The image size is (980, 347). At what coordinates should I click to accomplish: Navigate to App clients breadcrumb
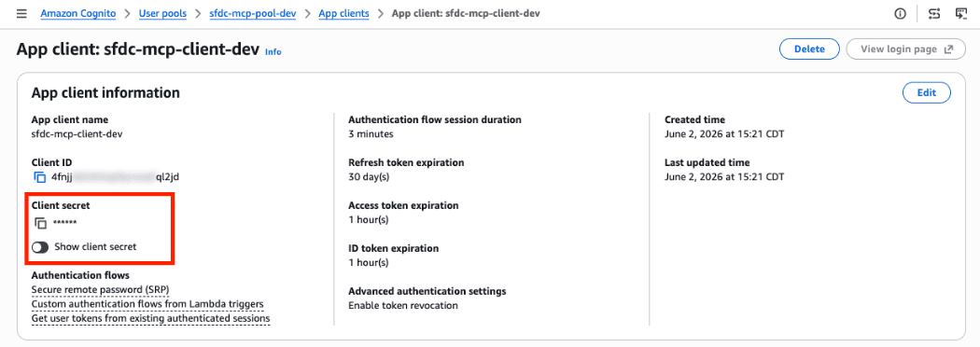[x=343, y=14]
